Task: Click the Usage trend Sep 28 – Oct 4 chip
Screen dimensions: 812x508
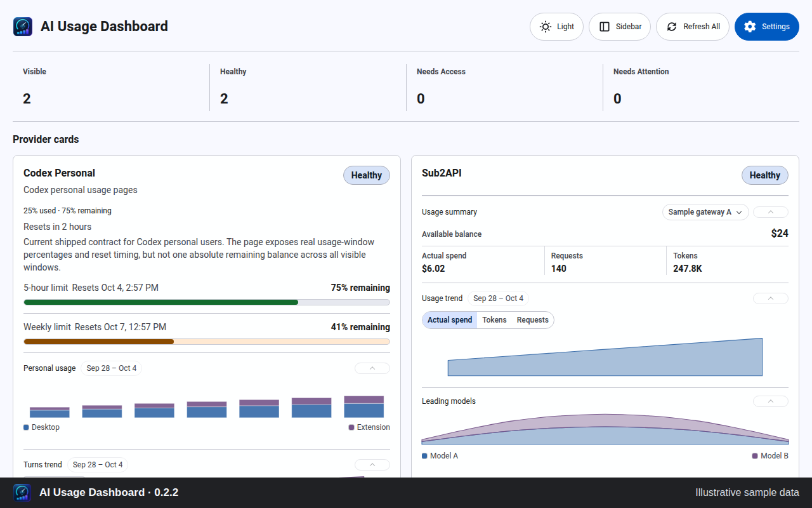Action: tap(499, 298)
